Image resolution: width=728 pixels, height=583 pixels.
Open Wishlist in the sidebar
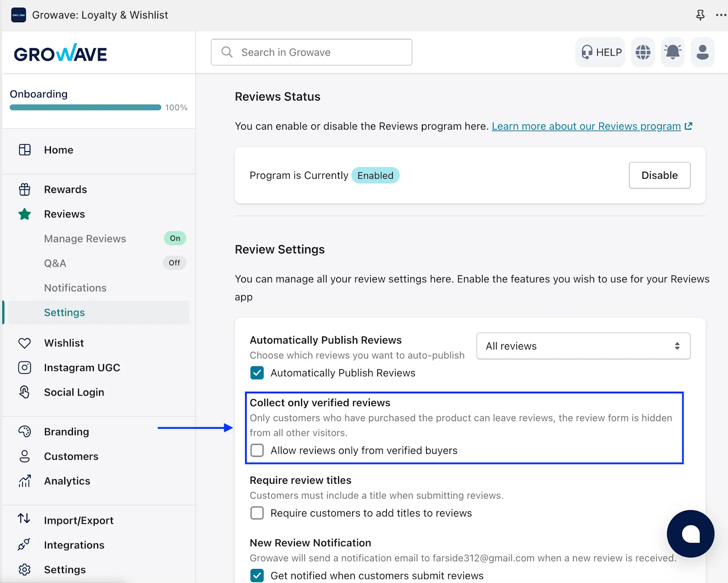(x=64, y=343)
